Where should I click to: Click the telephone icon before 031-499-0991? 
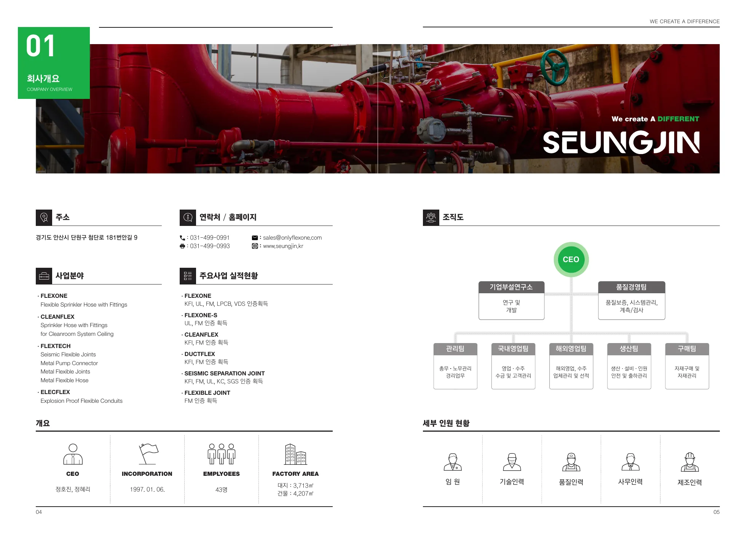(x=182, y=238)
